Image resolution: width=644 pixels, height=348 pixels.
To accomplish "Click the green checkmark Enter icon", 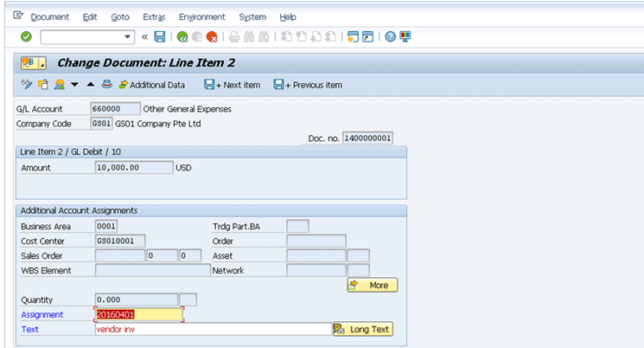I will tap(26, 37).
